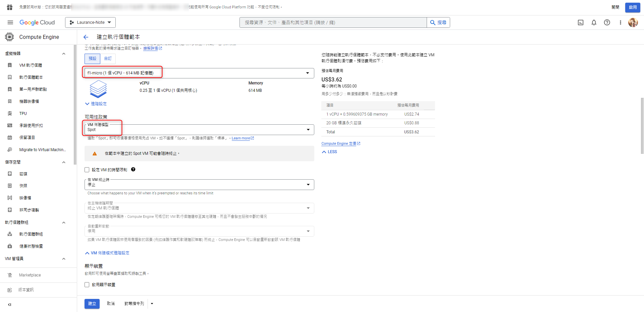Image resolution: width=644 pixels, height=312 pixels.
Task: Click the 啟用 button in banner
Action: tap(633, 7)
